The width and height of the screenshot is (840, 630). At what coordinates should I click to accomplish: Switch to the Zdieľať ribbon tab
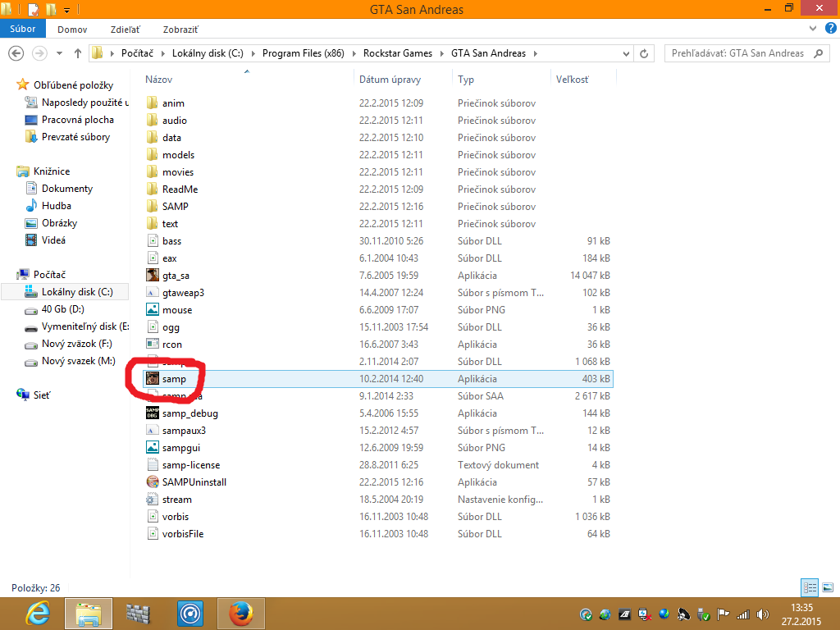[x=126, y=30]
